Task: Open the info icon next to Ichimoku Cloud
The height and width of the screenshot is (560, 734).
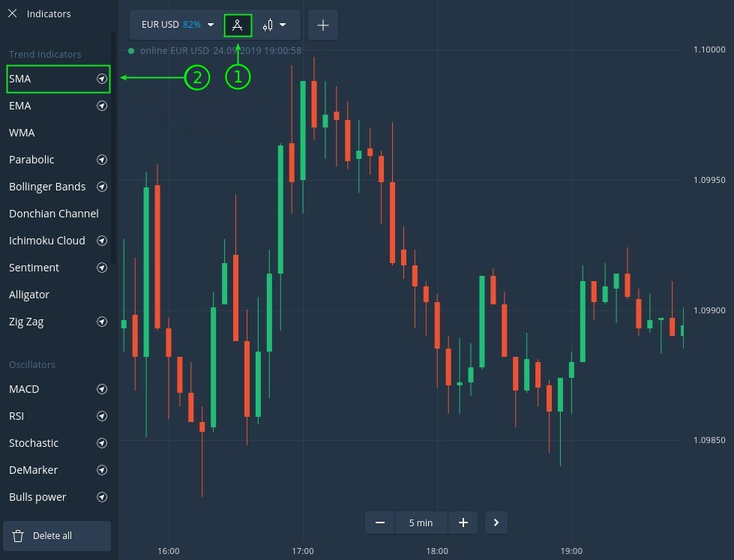Action: (x=102, y=241)
